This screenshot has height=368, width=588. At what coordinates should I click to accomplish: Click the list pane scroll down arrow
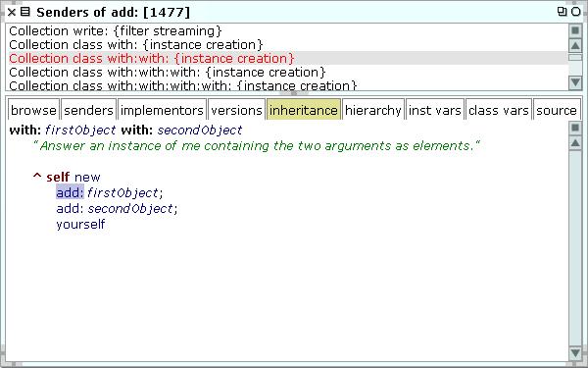click(x=575, y=82)
